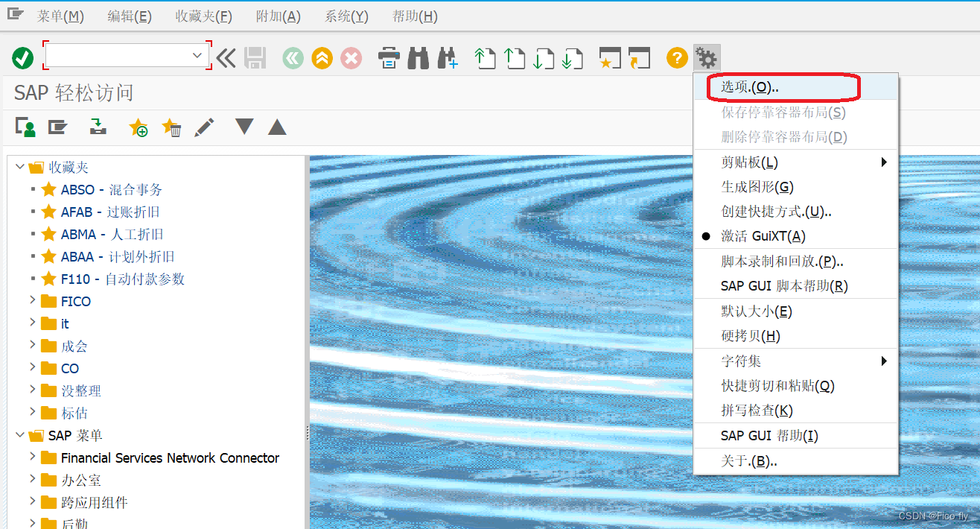
Task: Click the Customize Local Layout gear icon
Action: [706, 57]
